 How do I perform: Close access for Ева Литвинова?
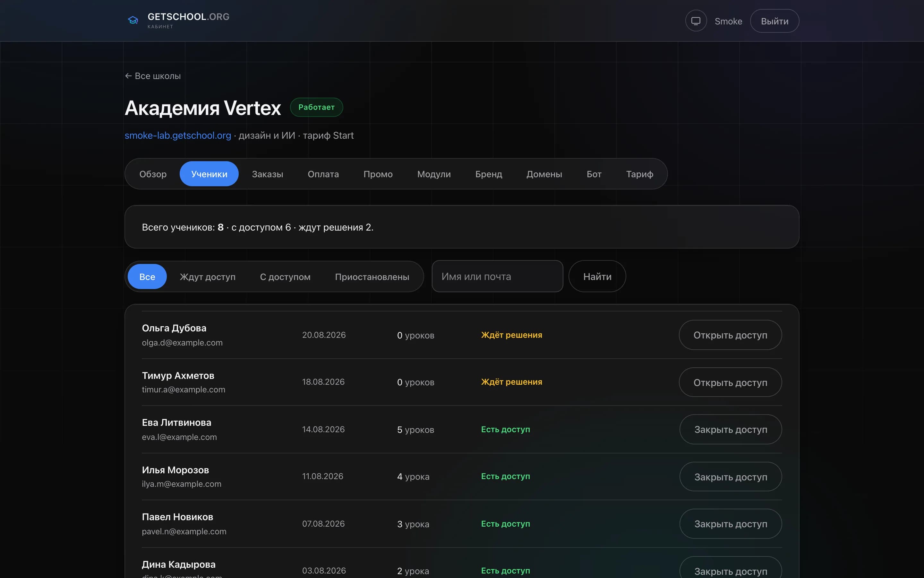pyautogui.click(x=731, y=429)
